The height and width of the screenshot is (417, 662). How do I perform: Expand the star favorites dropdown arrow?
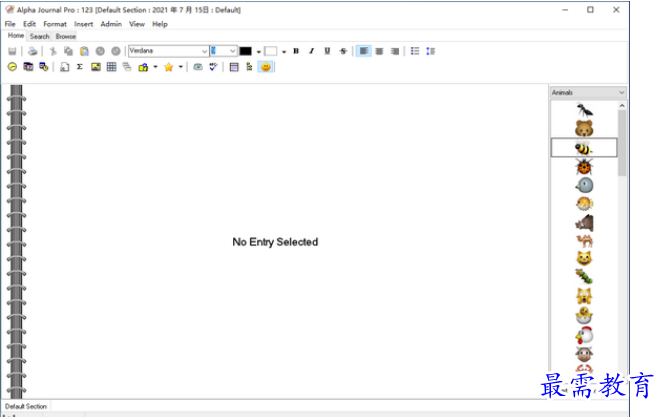click(x=181, y=67)
